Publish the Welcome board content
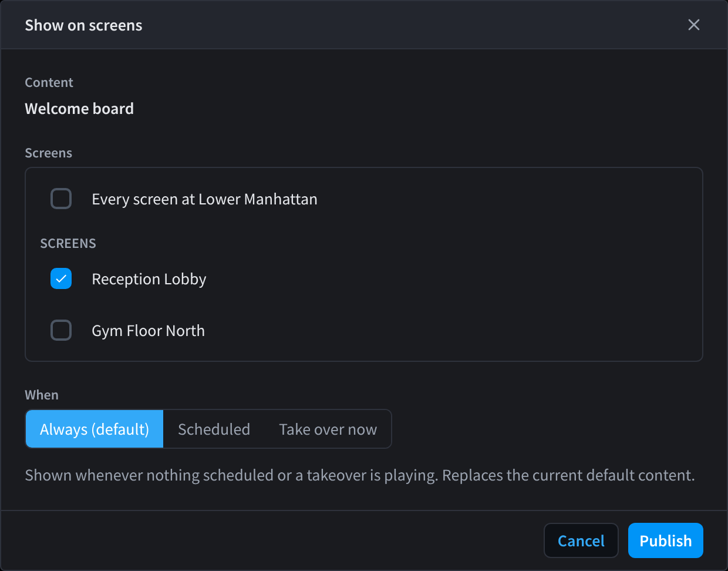 [666, 540]
